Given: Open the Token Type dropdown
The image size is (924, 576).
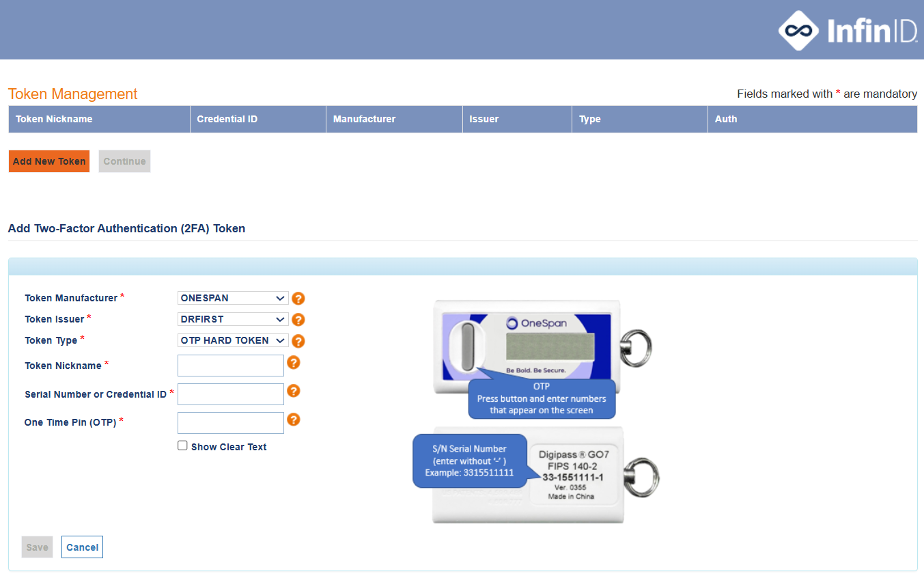Looking at the screenshot, I should 233,340.
